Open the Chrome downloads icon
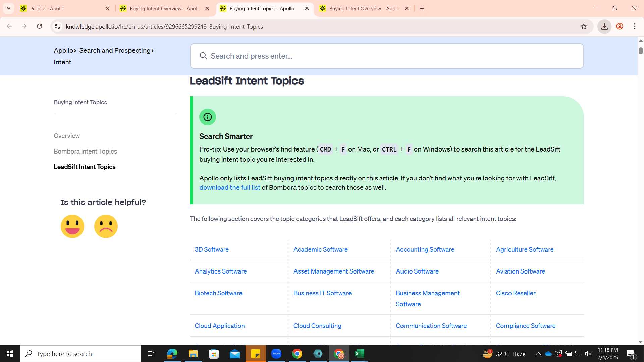644x362 pixels. (x=604, y=26)
